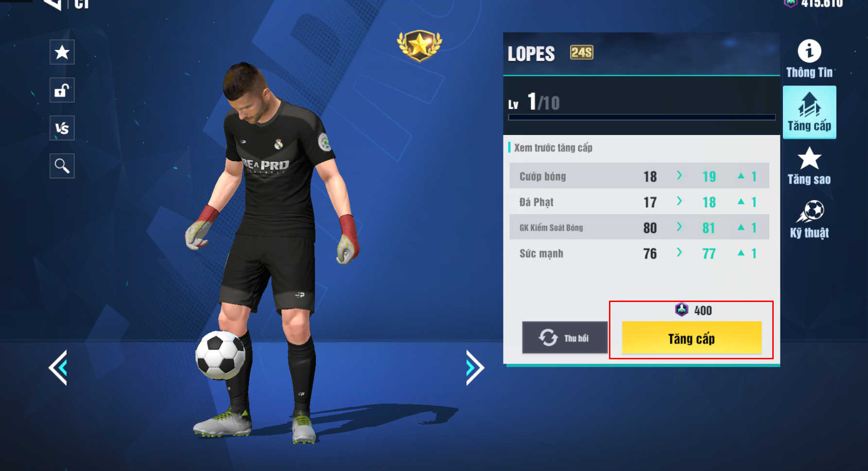Image resolution: width=868 pixels, height=471 pixels.
Task: Click the favorite star icon on left
Action: [62, 52]
